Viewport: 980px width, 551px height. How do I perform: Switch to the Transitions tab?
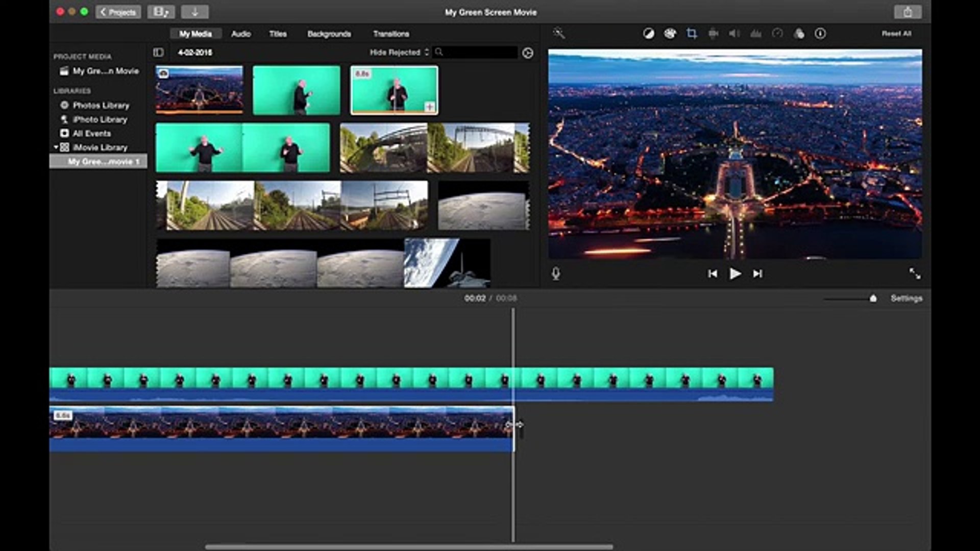(391, 34)
